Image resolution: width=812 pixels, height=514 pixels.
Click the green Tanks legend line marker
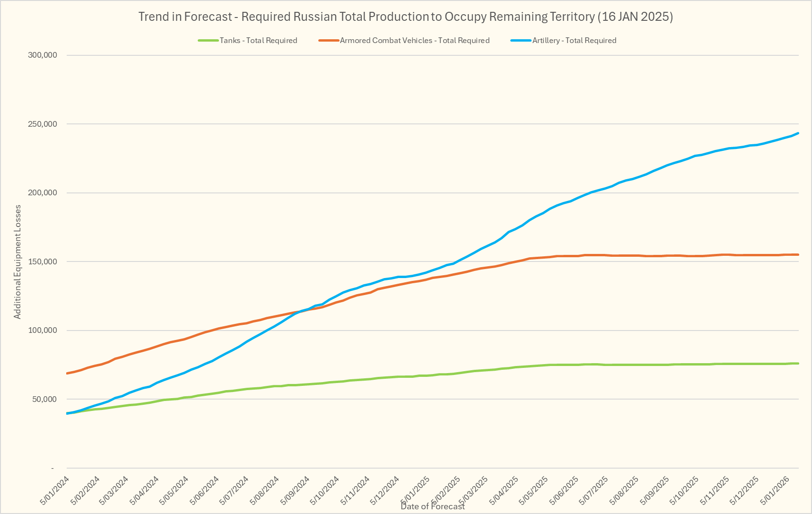tap(209, 41)
